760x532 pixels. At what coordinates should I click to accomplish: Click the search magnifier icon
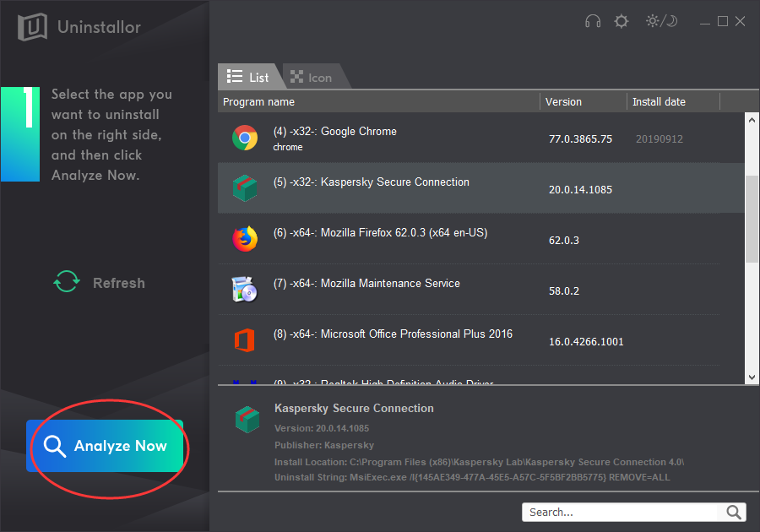(733, 512)
